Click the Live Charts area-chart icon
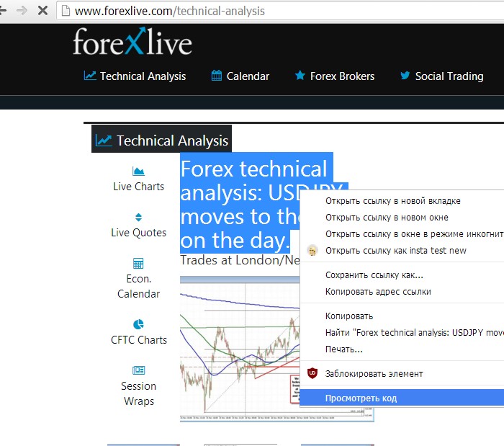Image resolution: width=504 pixels, height=446 pixels. pos(138,171)
